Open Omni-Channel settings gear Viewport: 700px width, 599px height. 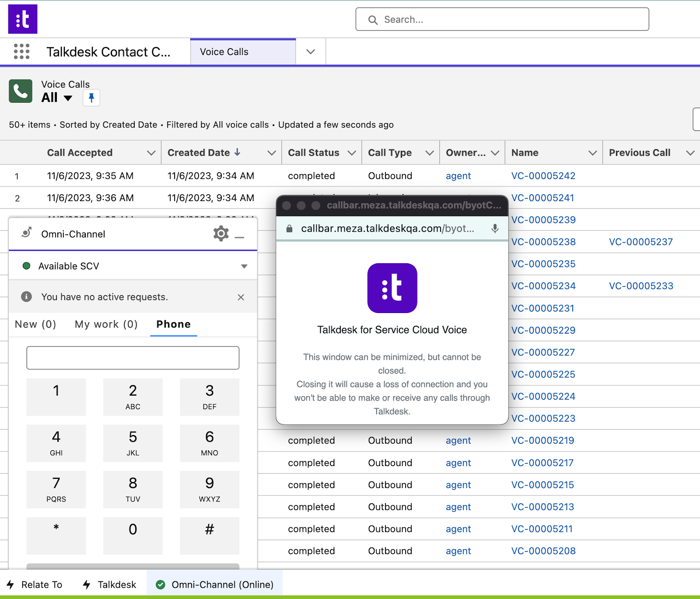pyautogui.click(x=221, y=234)
